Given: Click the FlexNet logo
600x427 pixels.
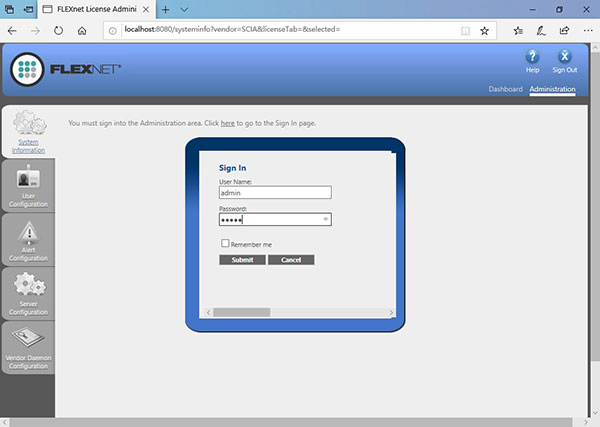Looking at the screenshot, I should coord(65,69).
